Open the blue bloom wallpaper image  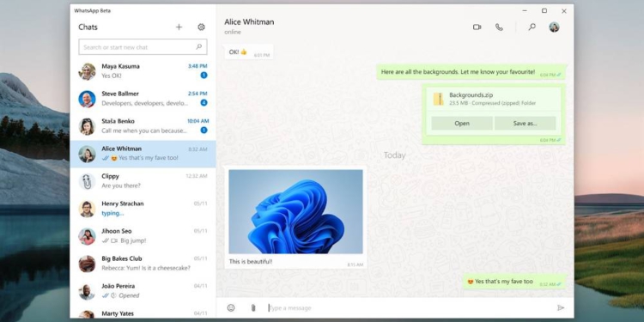point(295,211)
